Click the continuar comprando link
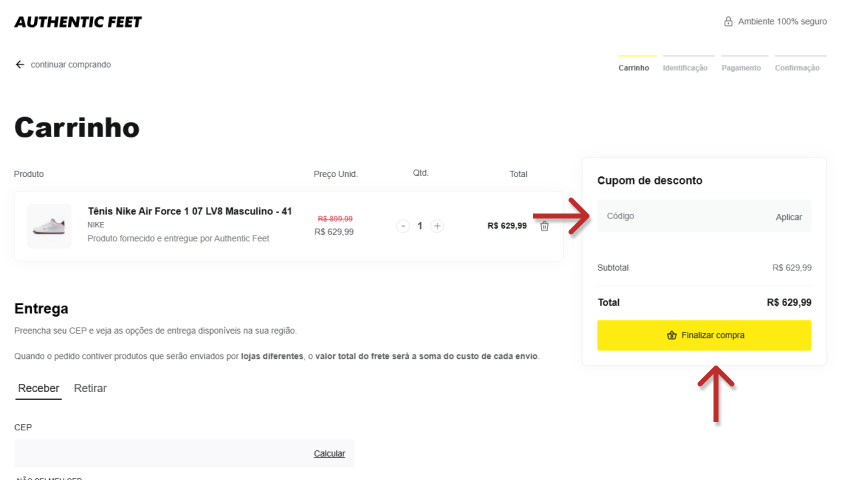850x480 pixels. (x=70, y=65)
